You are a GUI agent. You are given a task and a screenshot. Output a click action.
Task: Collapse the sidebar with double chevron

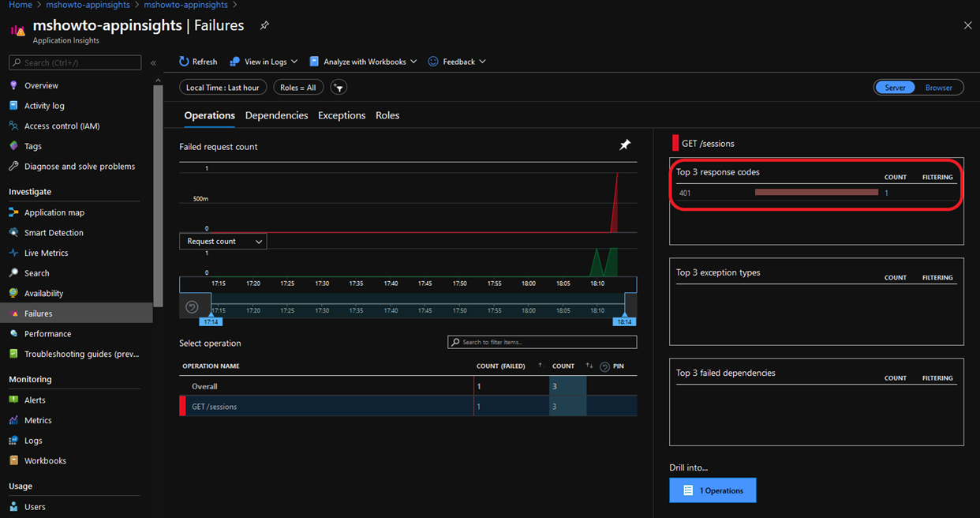[x=153, y=62]
